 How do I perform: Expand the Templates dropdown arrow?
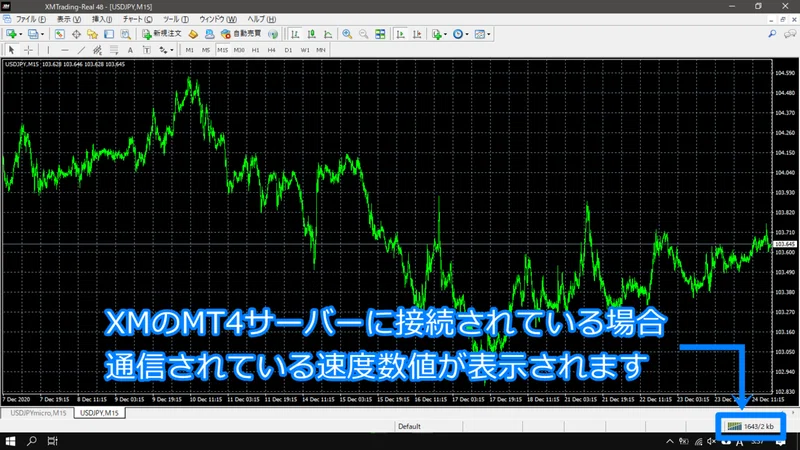tap(489, 34)
